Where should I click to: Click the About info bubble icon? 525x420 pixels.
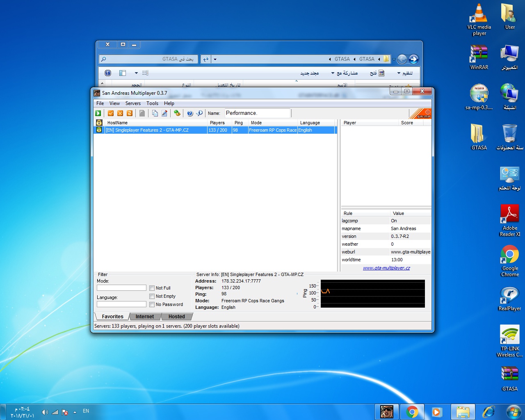point(199,113)
